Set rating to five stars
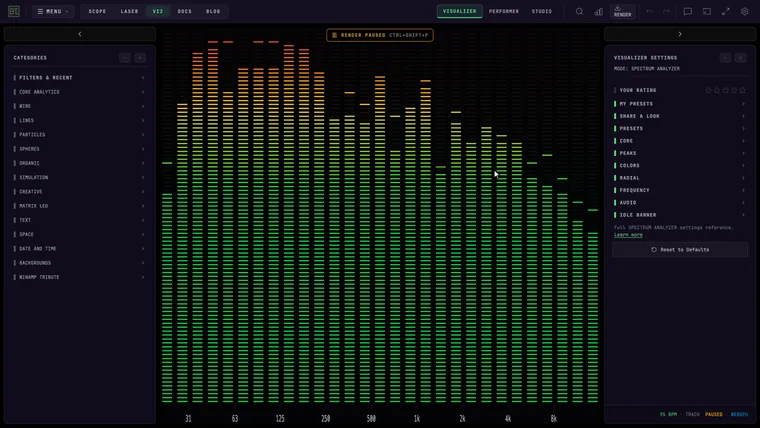The height and width of the screenshot is (428, 760). (x=743, y=90)
